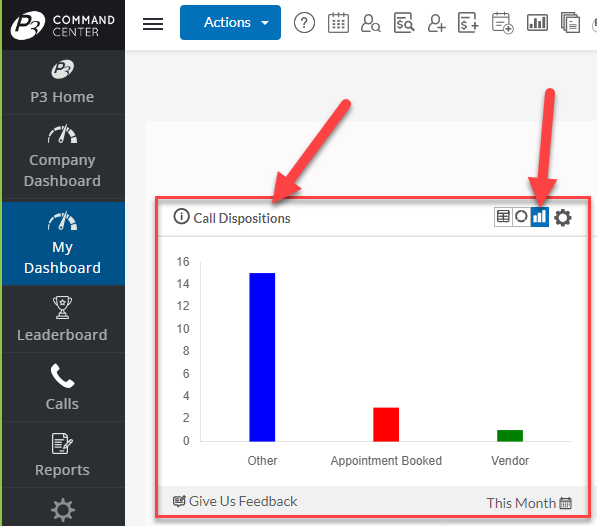Expand the Actions dropdown button
This screenshot has height=526, width=597.
pos(230,22)
